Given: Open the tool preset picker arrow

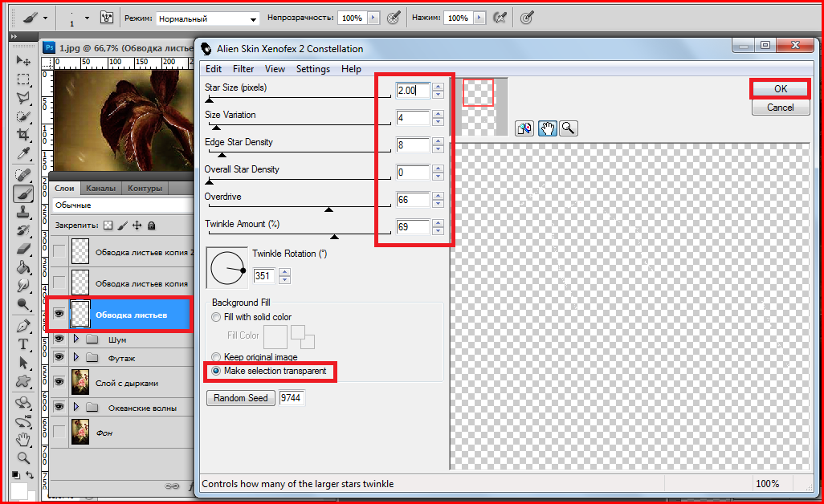Looking at the screenshot, I should (45, 18).
